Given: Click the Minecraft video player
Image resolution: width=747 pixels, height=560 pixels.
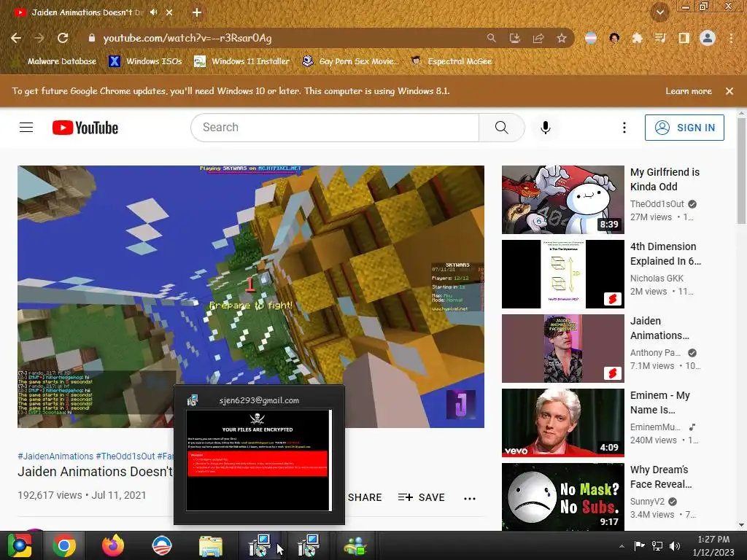Looking at the screenshot, I should tap(251, 296).
